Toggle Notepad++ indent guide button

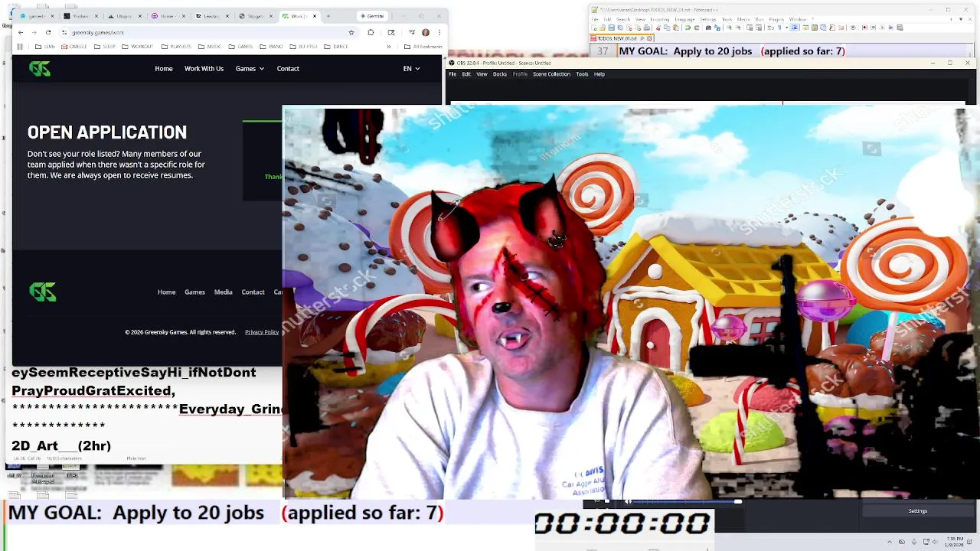pyautogui.click(x=795, y=28)
